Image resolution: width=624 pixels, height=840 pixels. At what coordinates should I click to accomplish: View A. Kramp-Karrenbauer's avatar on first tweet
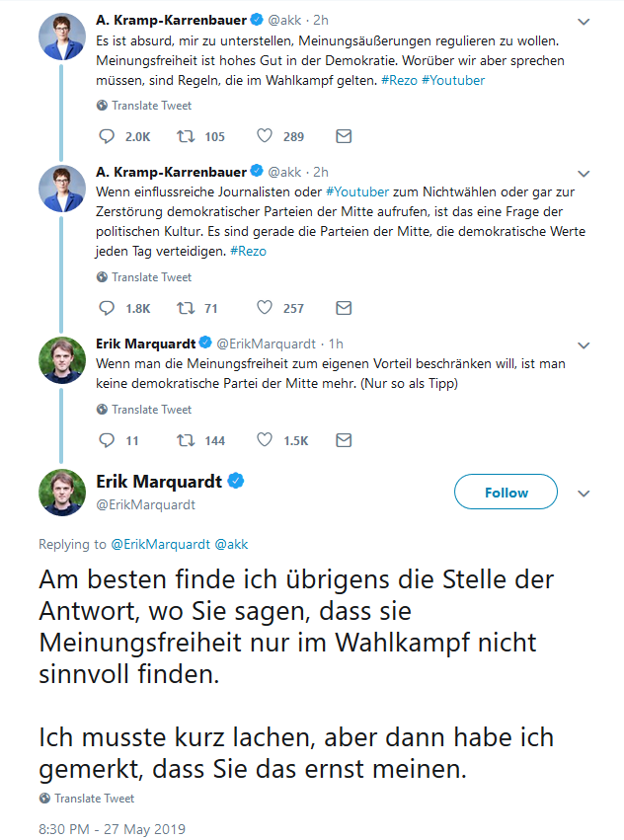coord(62,38)
